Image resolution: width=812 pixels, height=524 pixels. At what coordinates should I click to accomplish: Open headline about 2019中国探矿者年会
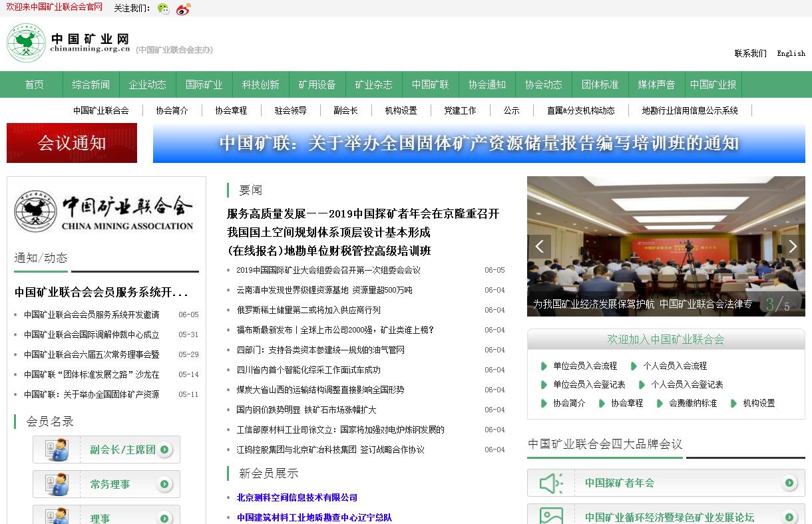coord(363,214)
